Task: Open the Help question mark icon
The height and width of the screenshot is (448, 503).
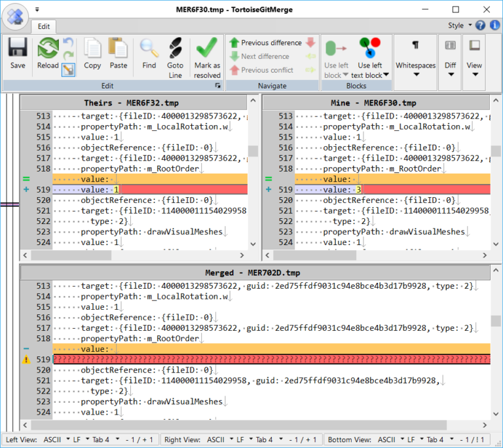Action: click(x=481, y=26)
